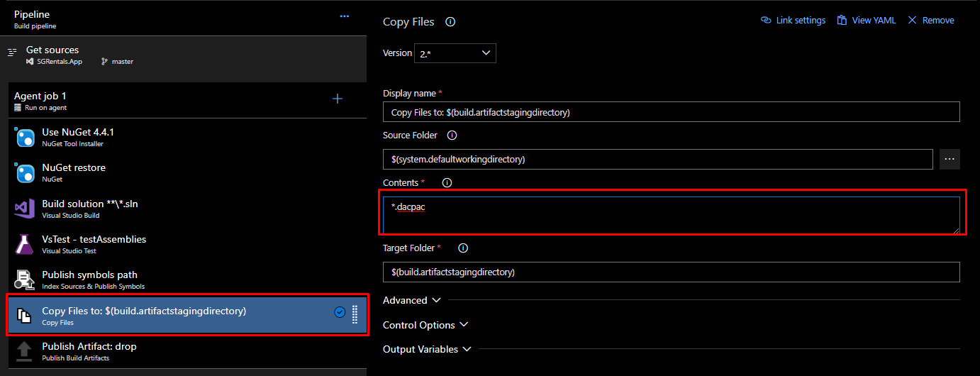Toggle the checkmark on Copy Files task
The image size is (980, 376).
click(x=339, y=312)
